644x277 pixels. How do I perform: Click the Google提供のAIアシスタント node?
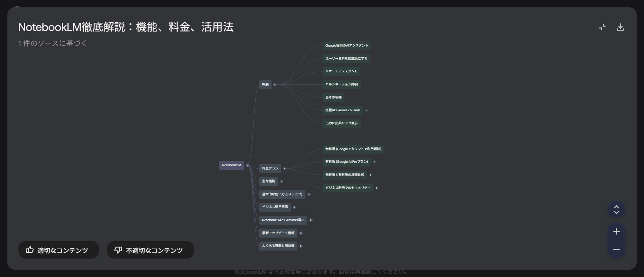[346, 46]
